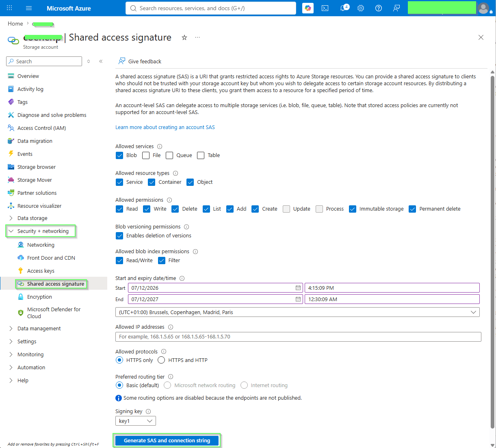Open Activity log in the sidebar
The image size is (496, 448).
(x=30, y=89)
